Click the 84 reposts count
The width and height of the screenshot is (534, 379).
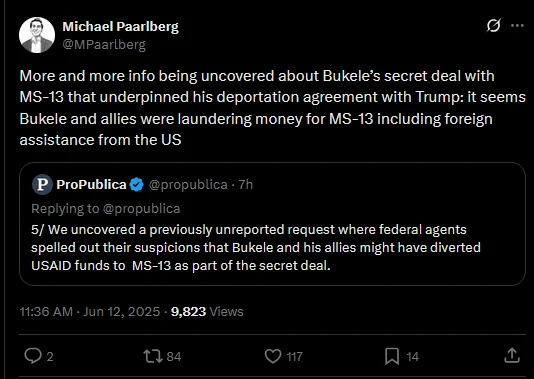[x=174, y=357]
